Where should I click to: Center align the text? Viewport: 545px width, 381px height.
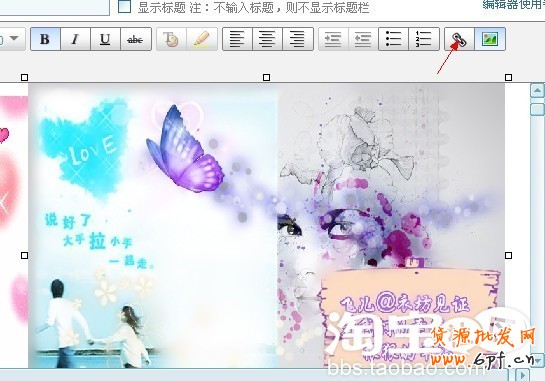[268, 39]
